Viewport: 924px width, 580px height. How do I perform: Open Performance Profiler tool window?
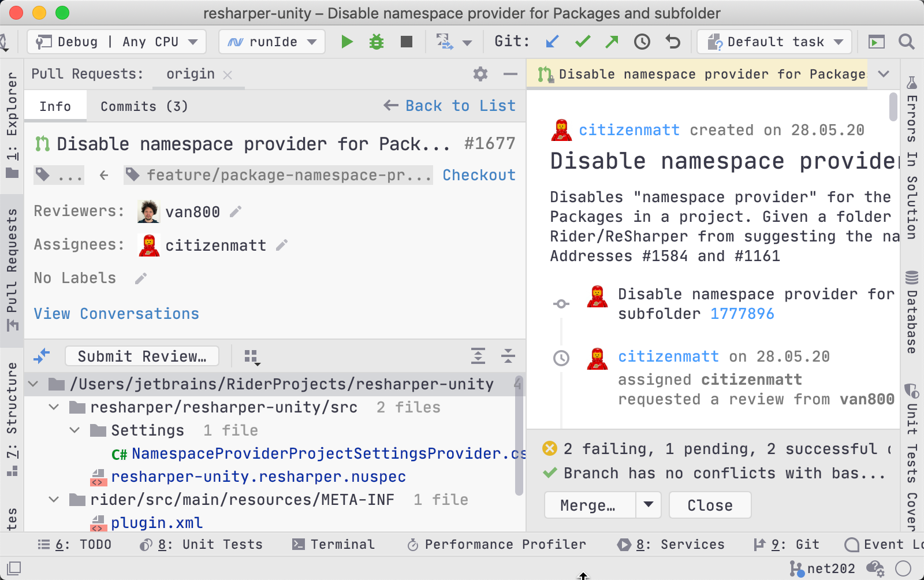[x=497, y=544]
